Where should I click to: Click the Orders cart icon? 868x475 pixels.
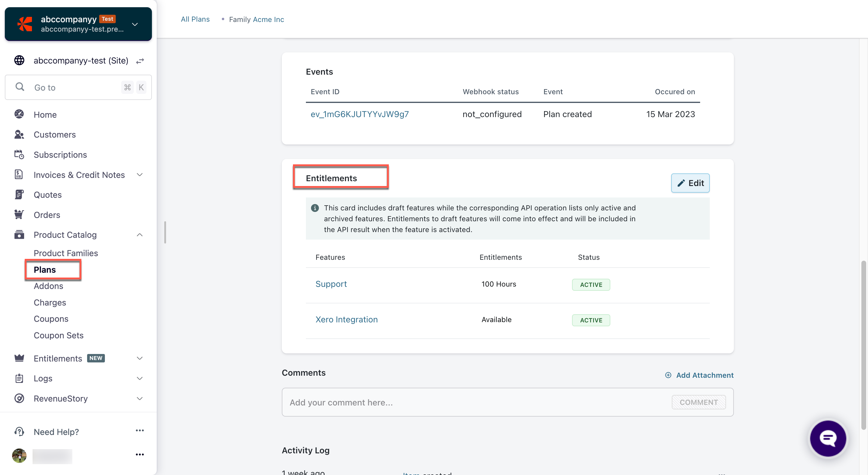[19, 214]
